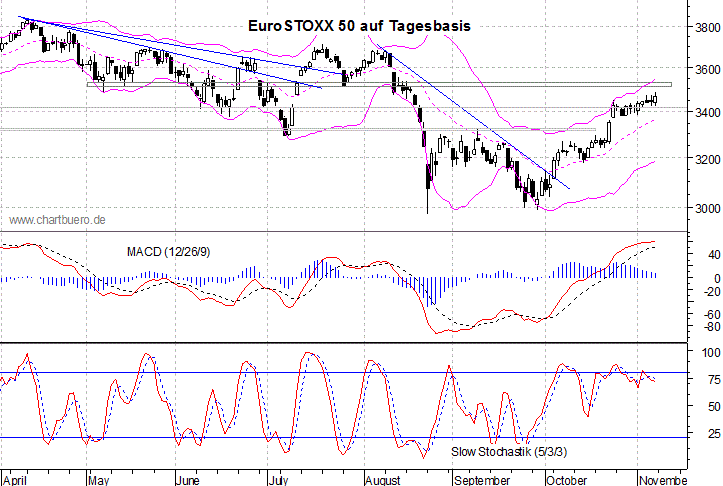Click the 3200 price axis label
Image resolution: width=723 pixels, height=486 pixels.
pos(706,159)
